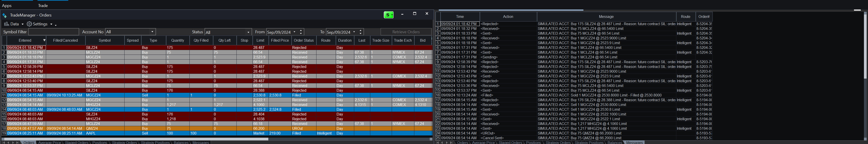Screen dimensions: 868x144
Task: Jump to first sheet tab using navigation arrow
Action: 4,142
